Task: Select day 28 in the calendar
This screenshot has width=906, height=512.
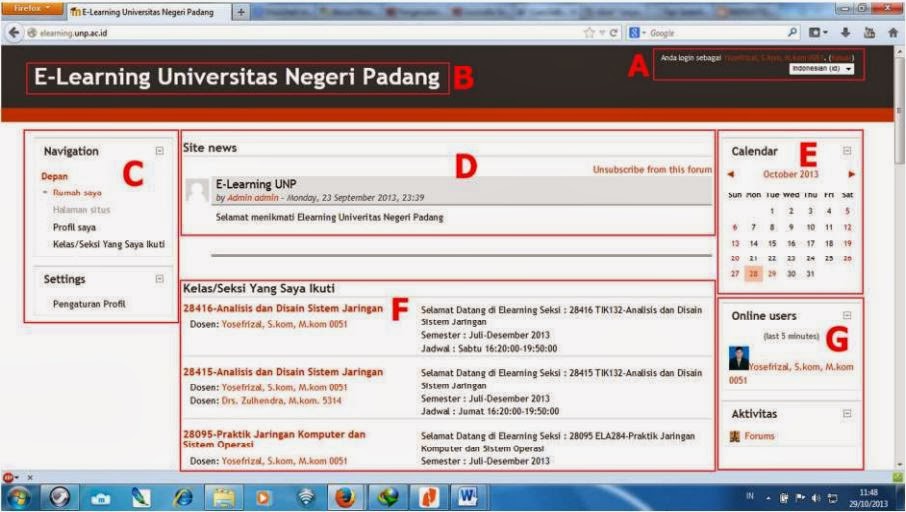Action: 753,274
